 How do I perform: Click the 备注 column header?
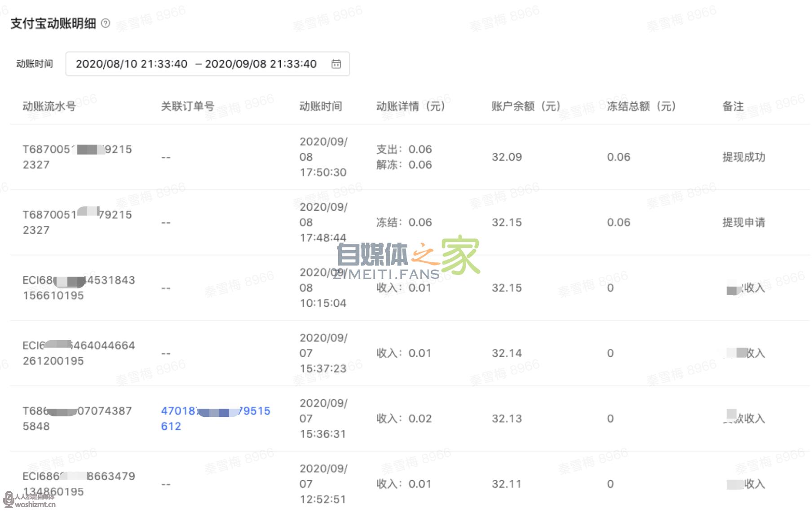733,106
